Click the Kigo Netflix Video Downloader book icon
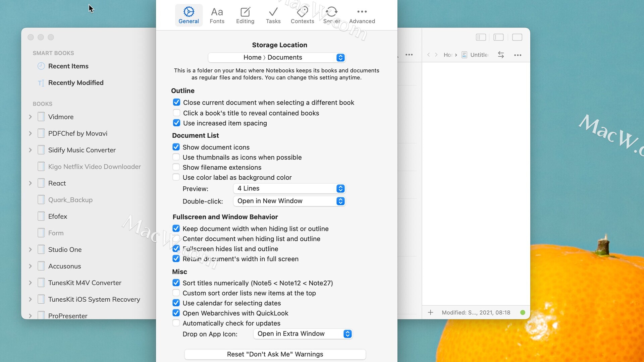The height and width of the screenshot is (362, 644). pos(41,166)
